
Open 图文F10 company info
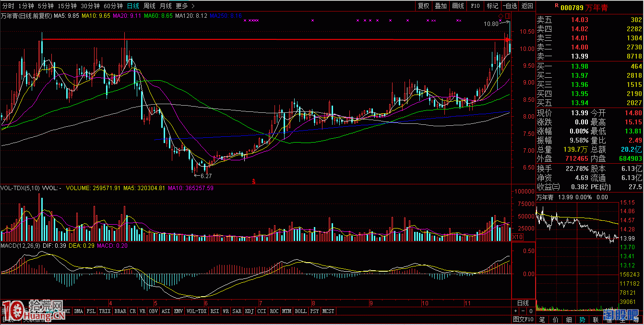523,319
